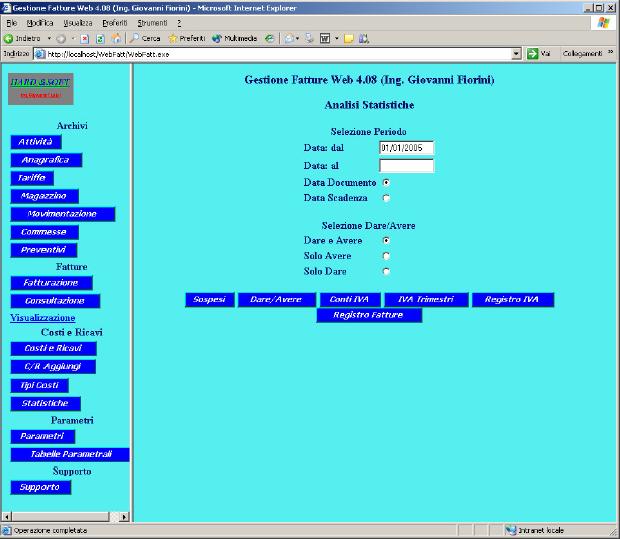Viewport: 620px width, 539px height.
Task: Click the empty Data: al field
Action: click(x=406, y=166)
